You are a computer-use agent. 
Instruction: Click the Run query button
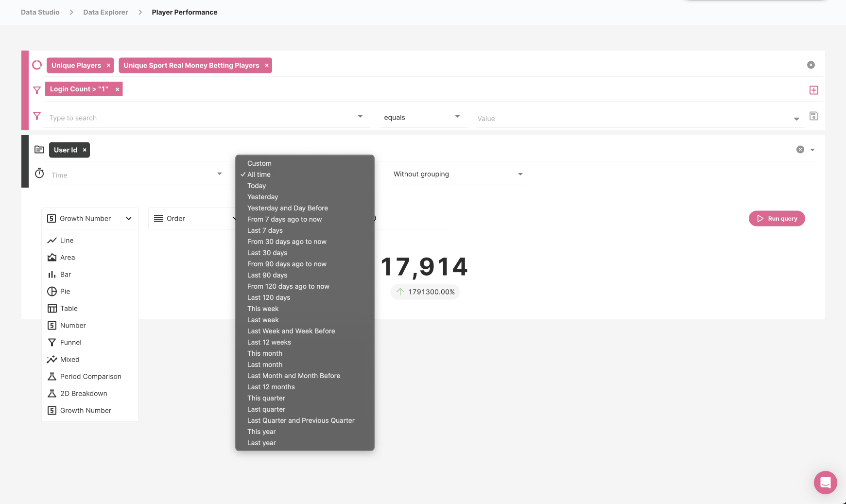(x=777, y=218)
